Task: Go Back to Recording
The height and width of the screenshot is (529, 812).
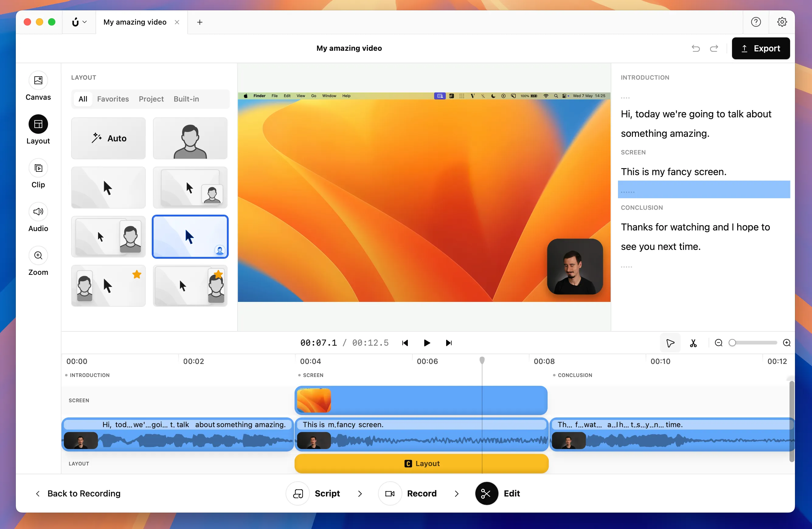Action: click(x=78, y=493)
